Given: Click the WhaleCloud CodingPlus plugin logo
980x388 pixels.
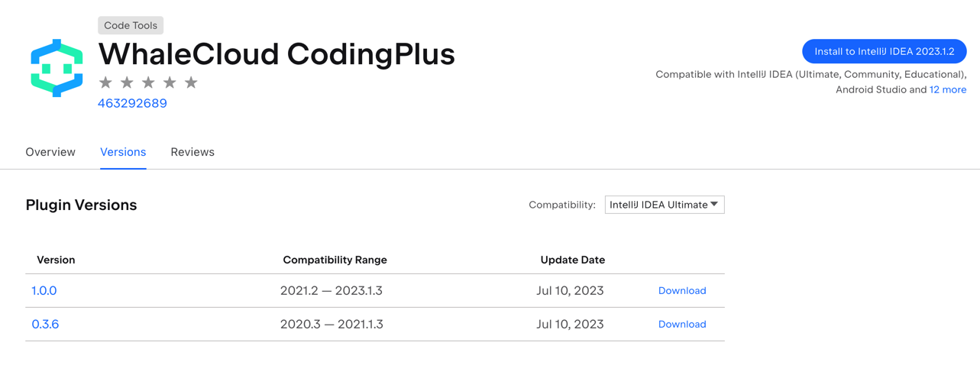Looking at the screenshot, I should click(x=57, y=67).
